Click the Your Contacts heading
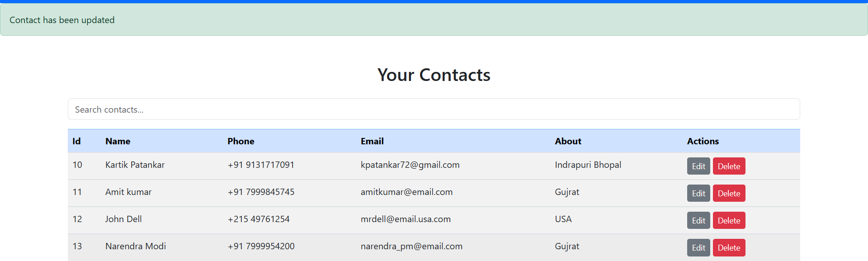The height and width of the screenshot is (261, 868). click(434, 75)
